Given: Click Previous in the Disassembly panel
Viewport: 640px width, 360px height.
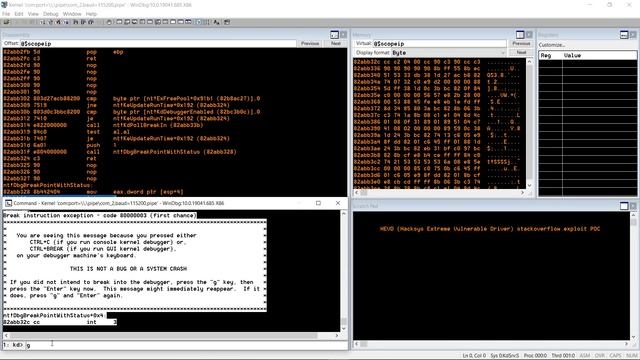Looking at the screenshot, I should (310, 43).
